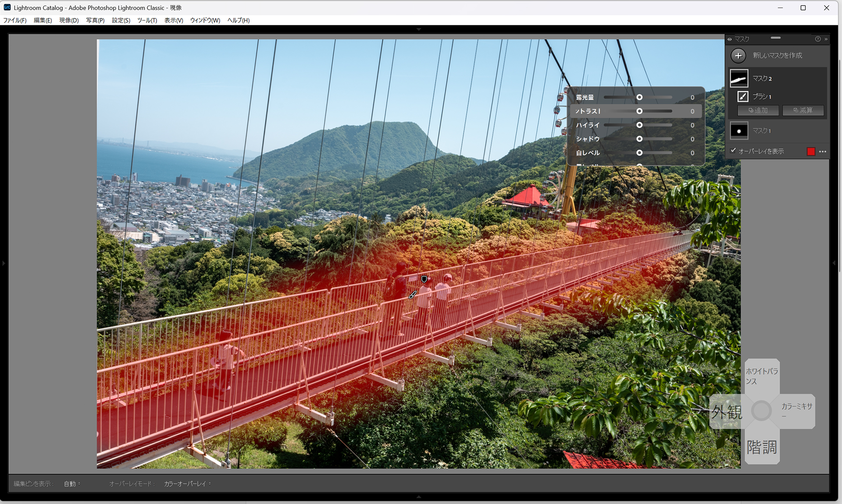Select 階調 in the radial wheel
This screenshot has width=842, height=504.
[x=762, y=447]
